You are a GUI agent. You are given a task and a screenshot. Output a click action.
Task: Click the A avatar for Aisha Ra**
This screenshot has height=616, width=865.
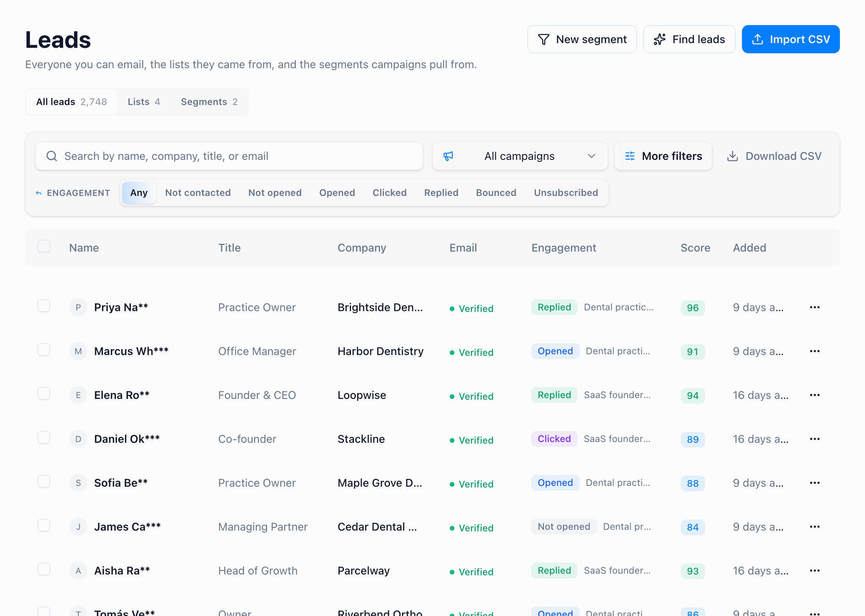[78, 571]
